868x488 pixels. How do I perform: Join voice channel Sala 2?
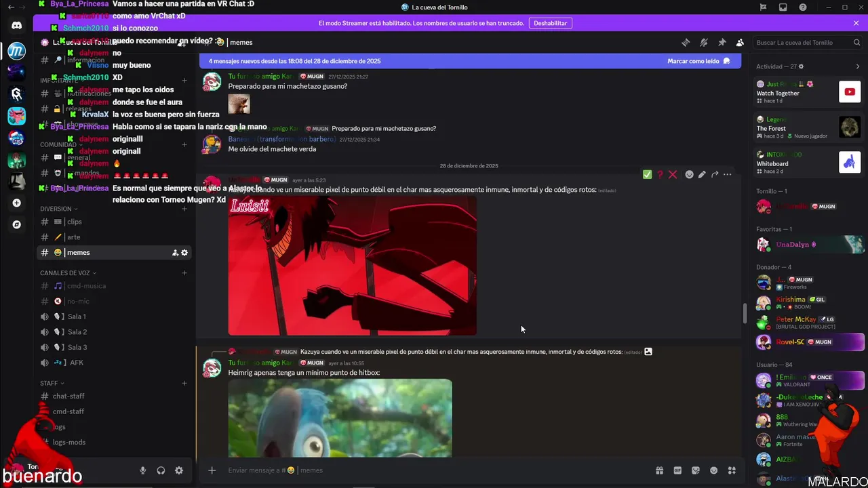(115, 332)
